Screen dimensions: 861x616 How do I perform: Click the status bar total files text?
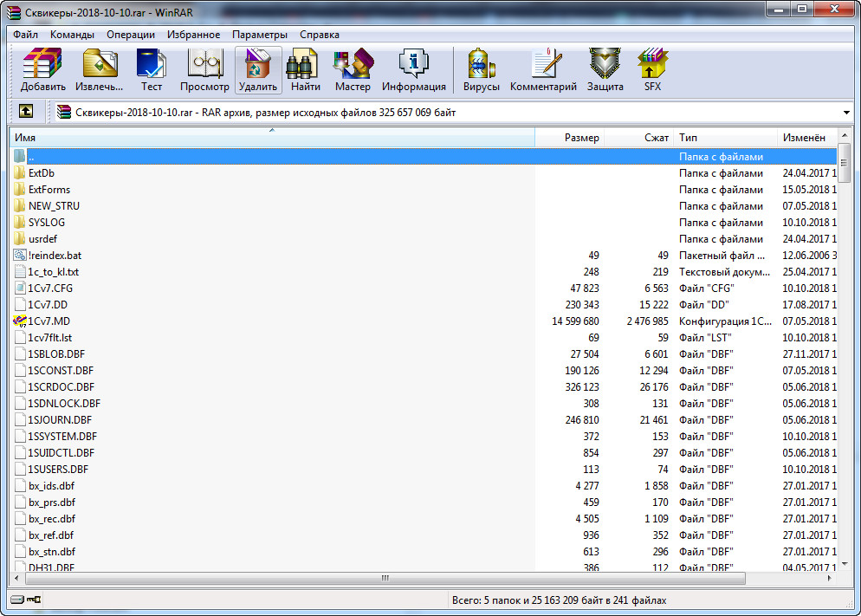pos(559,600)
